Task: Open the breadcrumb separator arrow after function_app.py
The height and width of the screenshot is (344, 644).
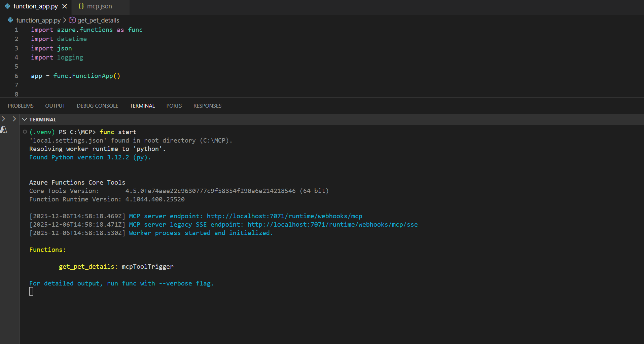Action: [65, 20]
